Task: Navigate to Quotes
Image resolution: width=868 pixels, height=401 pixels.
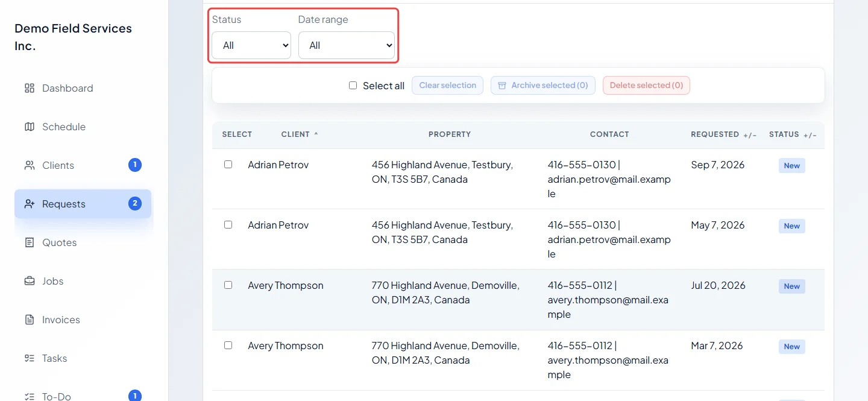Action: pyautogui.click(x=83, y=242)
